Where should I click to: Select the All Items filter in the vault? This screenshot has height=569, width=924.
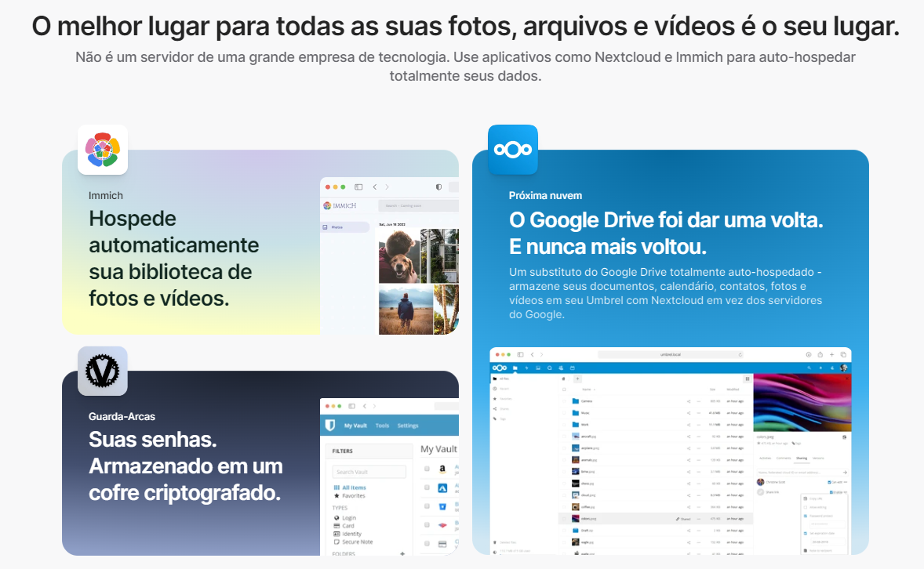pyautogui.click(x=350, y=487)
